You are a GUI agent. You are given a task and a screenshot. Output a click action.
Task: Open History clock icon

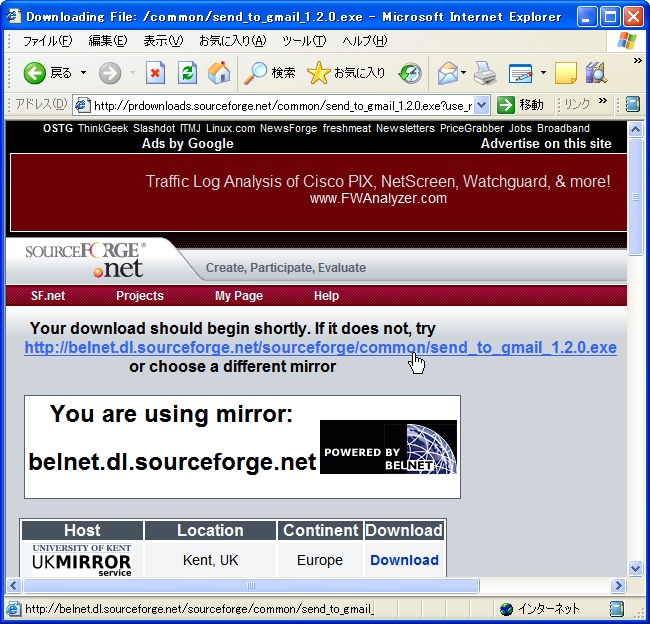410,73
